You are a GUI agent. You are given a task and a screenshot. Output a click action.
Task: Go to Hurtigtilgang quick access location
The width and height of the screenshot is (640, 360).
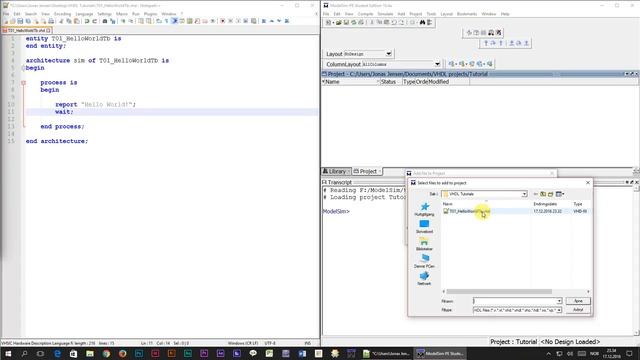[424, 209]
